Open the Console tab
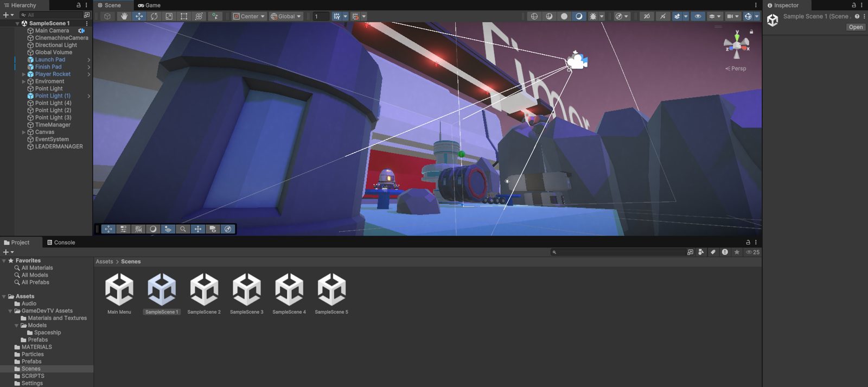This screenshot has height=387, width=868. click(x=61, y=243)
